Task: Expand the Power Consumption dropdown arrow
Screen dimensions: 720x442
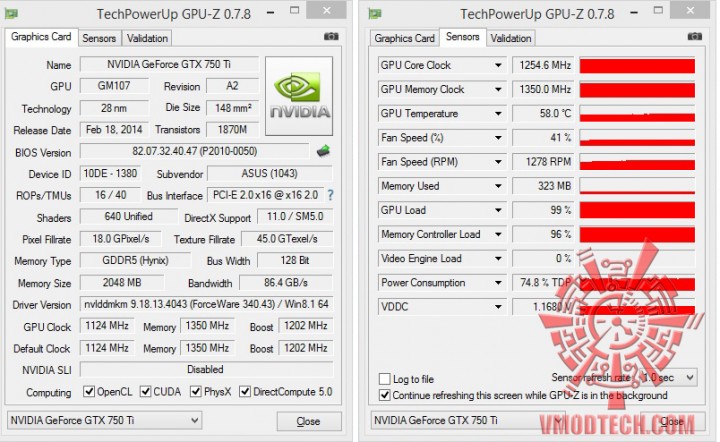Action: (498, 283)
